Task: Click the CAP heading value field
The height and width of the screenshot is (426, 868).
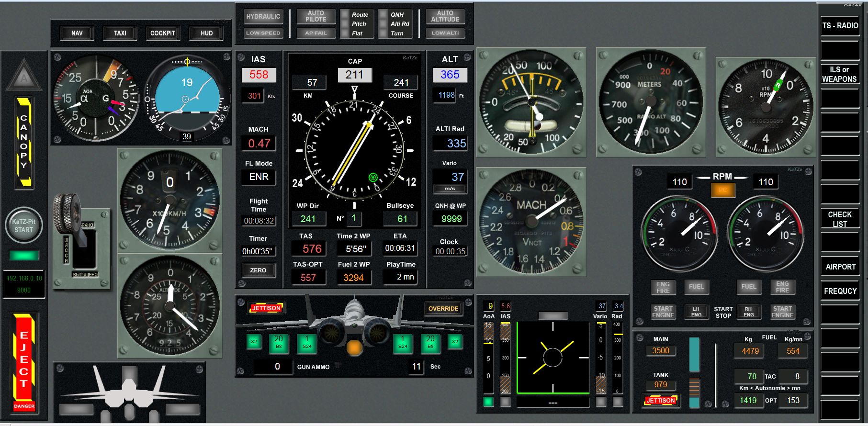Action: 354,75
